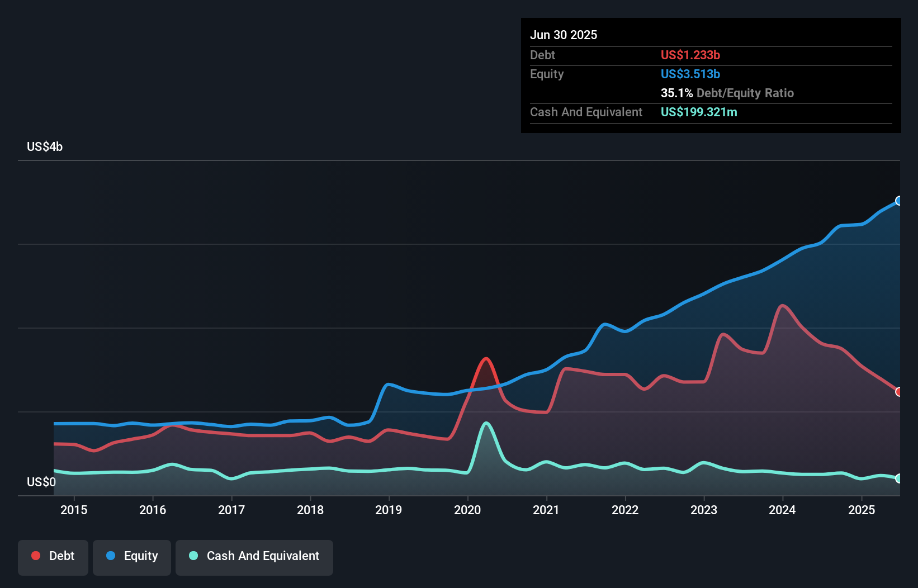
Task: Toggle the Cash And Equivalent series visibility
Action: click(x=254, y=557)
